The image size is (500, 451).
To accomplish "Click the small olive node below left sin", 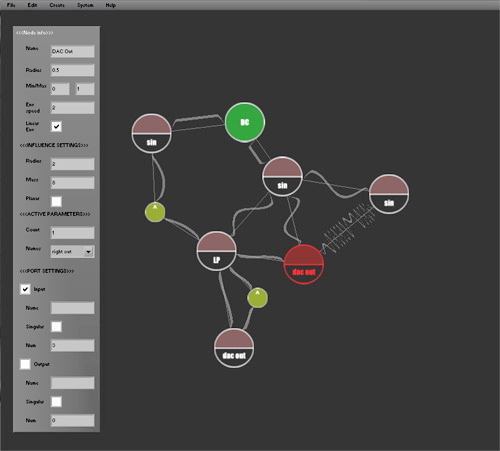I will [155, 212].
